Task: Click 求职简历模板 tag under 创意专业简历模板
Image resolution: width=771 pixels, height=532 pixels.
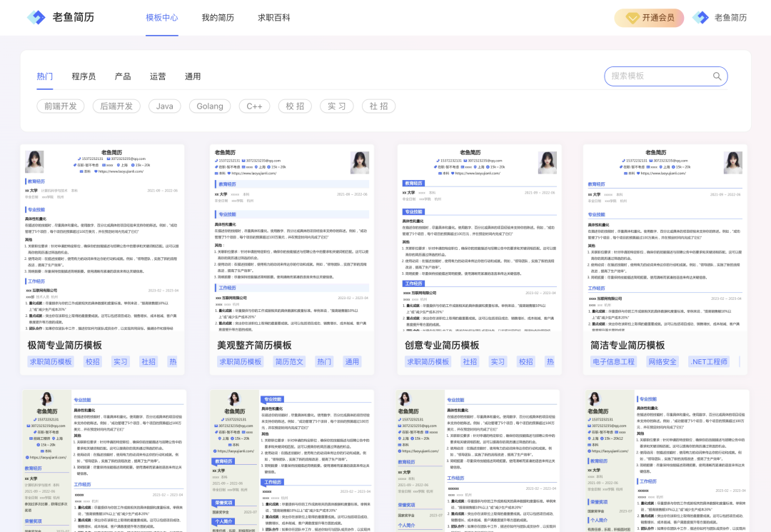Action: click(428, 362)
